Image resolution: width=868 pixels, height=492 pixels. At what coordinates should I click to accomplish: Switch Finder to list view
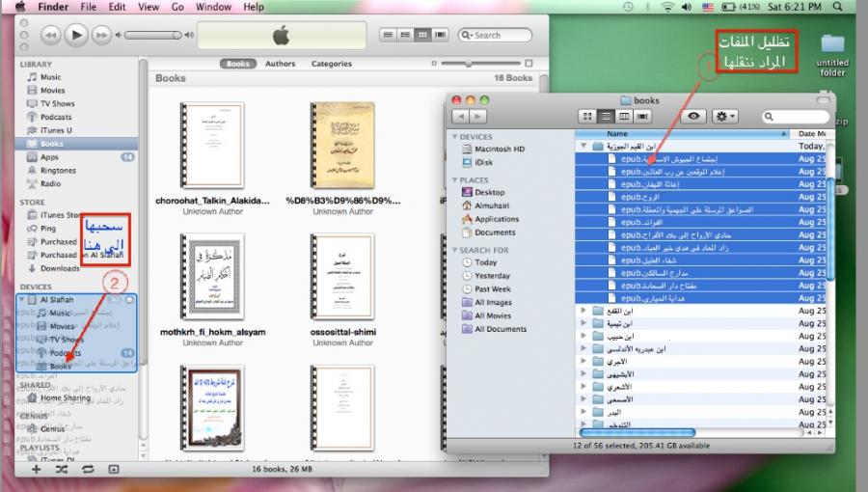[x=605, y=117]
